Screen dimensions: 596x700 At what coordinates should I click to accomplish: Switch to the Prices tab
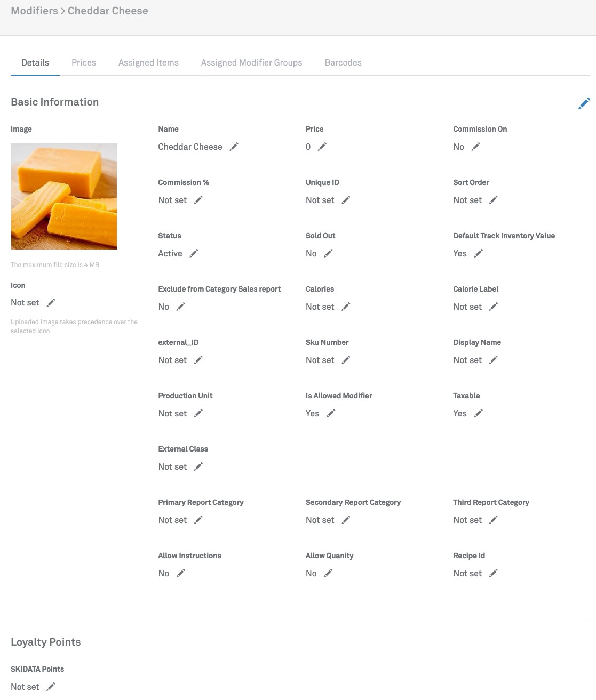(x=84, y=63)
